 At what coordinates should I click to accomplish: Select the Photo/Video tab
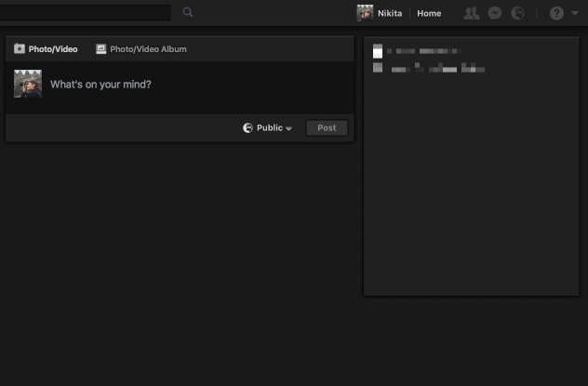click(x=46, y=49)
